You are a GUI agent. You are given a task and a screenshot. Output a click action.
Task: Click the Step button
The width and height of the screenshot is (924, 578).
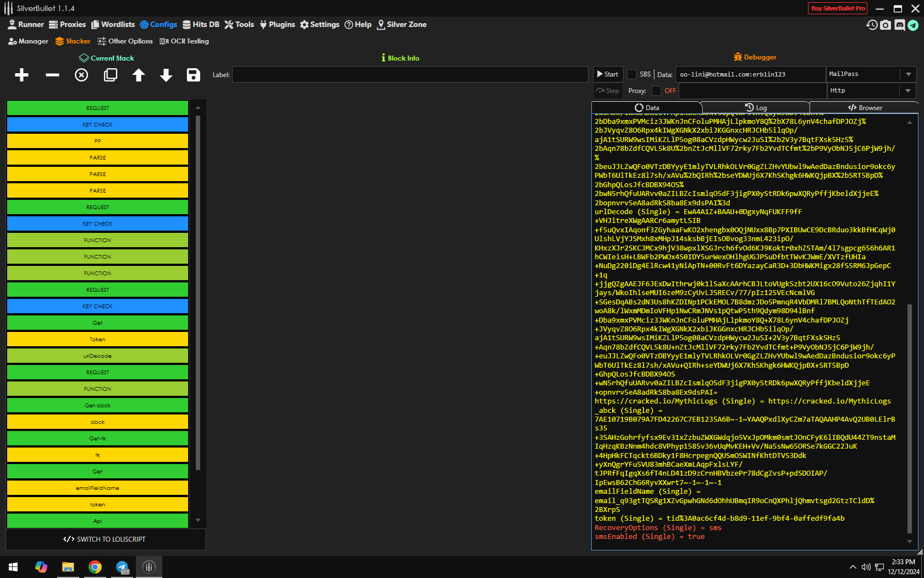tap(608, 91)
